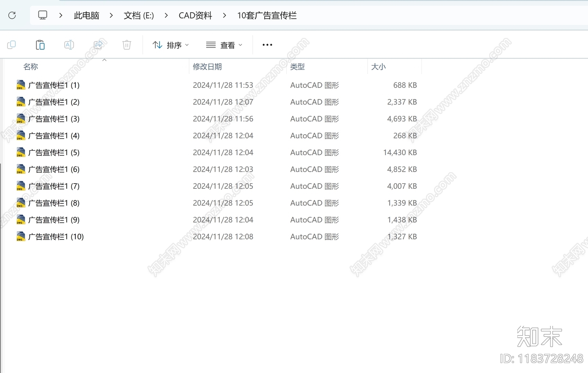Click size value 2,337 KB
Screen dimensions: 588x373
pyautogui.click(x=402, y=102)
